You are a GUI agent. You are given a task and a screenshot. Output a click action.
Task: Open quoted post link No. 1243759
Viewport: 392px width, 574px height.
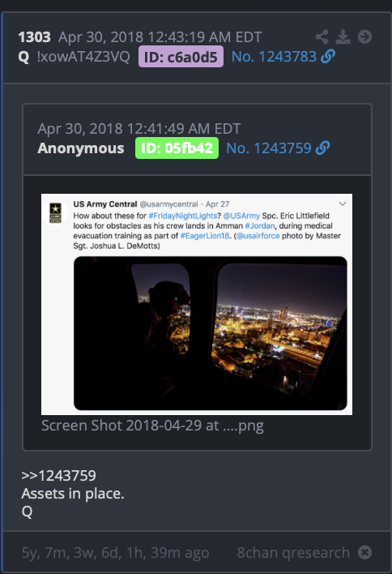click(x=269, y=148)
